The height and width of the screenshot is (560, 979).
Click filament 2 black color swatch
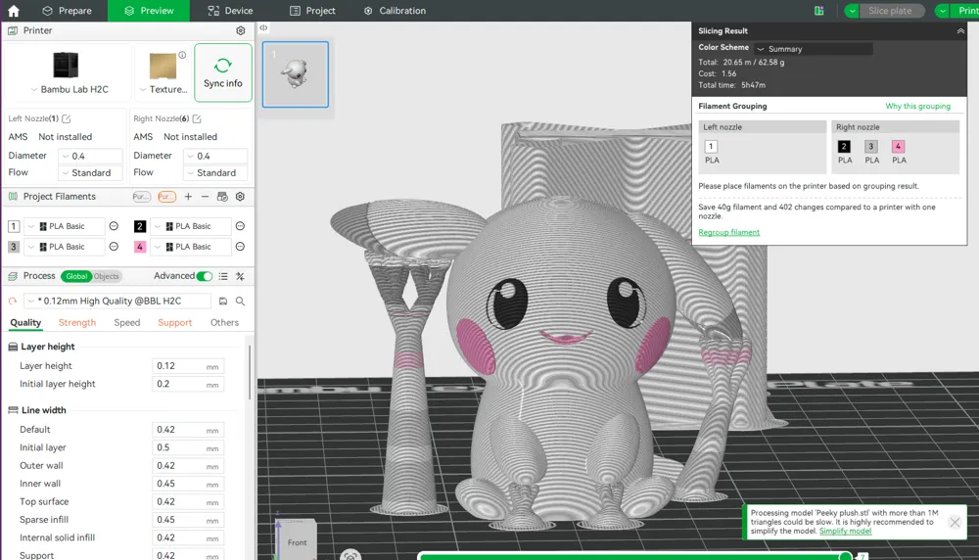point(140,226)
